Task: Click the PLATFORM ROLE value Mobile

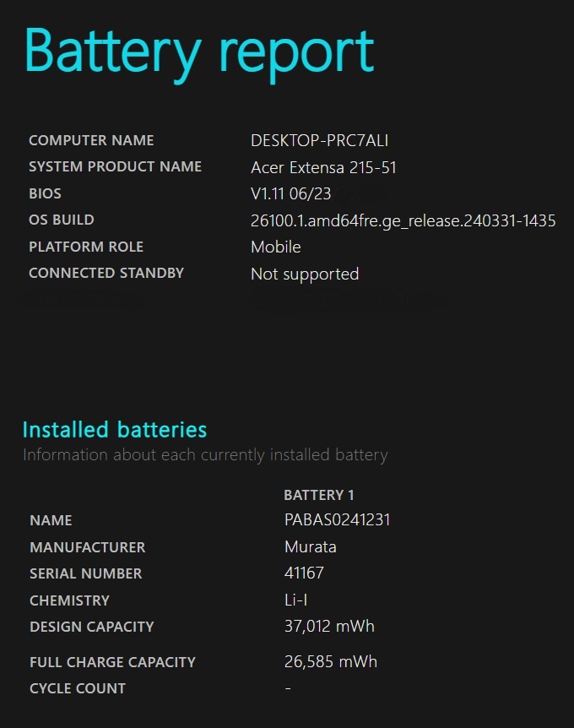Action: coord(275,247)
